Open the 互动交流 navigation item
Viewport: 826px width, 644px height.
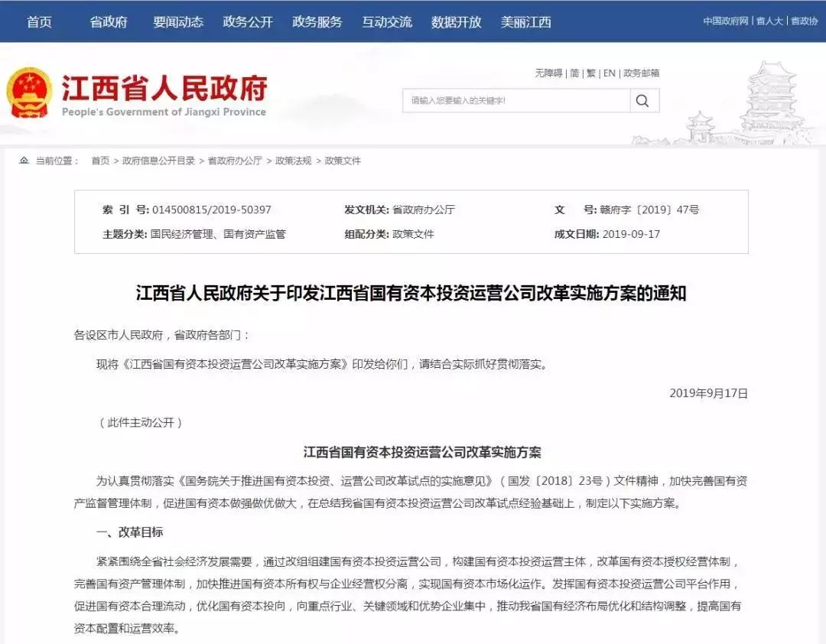pos(387,22)
